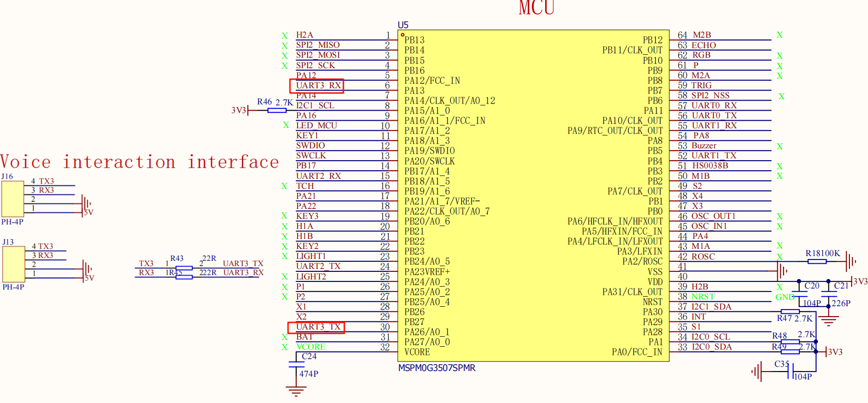Click the "SPI2_MISO" net label
Screen dimensions: 868x403
318,45
